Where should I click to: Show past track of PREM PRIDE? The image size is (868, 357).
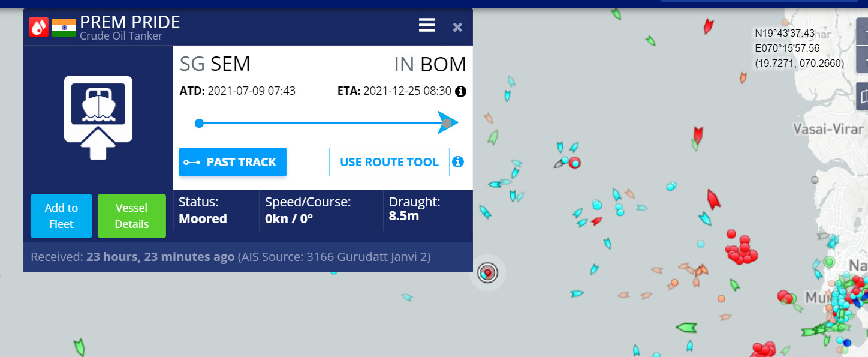point(233,162)
